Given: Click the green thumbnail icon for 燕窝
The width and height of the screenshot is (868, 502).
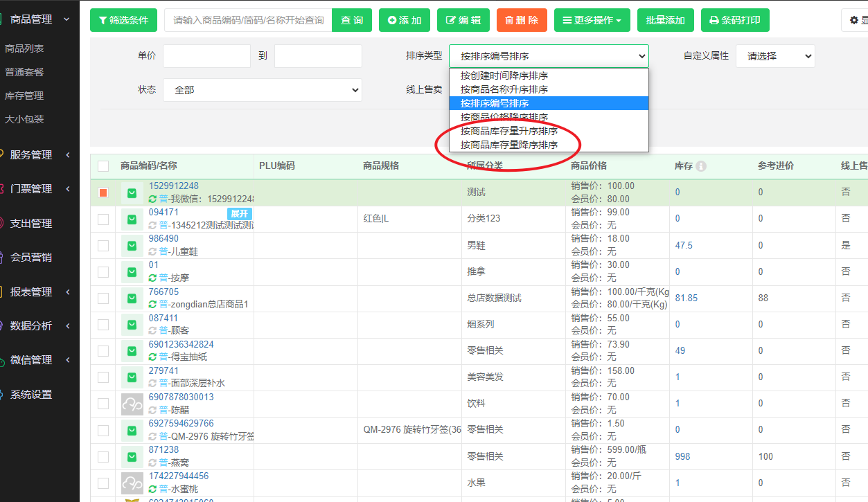Looking at the screenshot, I should click(132, 456).
